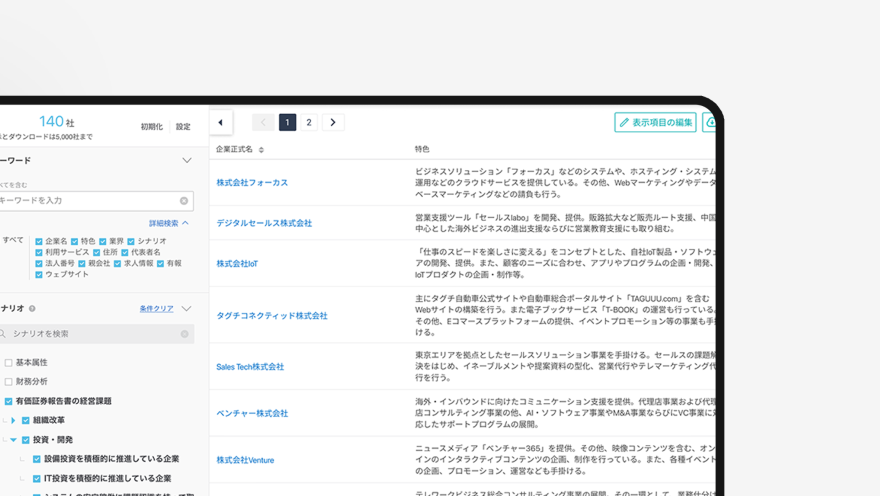Toggle the 法人番号 checkbox
Screen dimensions: 880x496
(39, 263)
